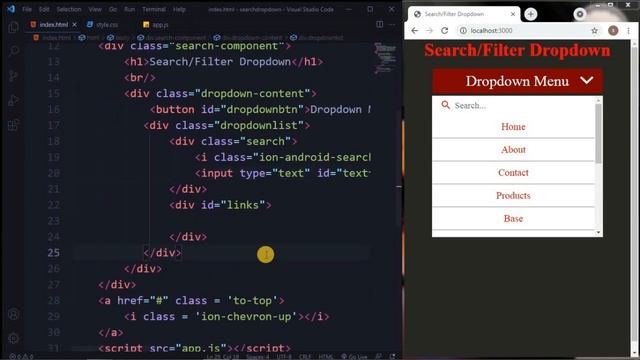The height and width of the screenshot is (360, 640).
Task: Open the Go menu
Action: pyautogui.click(x=113, y=9)
